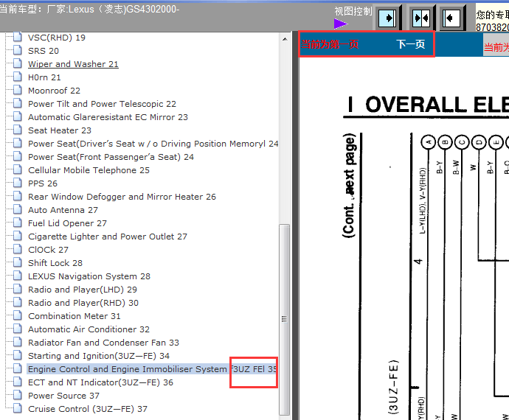Click the current vehicle model label
The width and height of the screenshot is (509, 420).
pyautogui.click(x=89, y=9)
